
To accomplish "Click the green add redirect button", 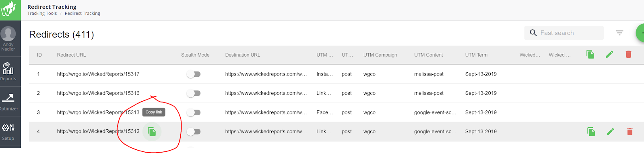I will click(x=640, y=33).
